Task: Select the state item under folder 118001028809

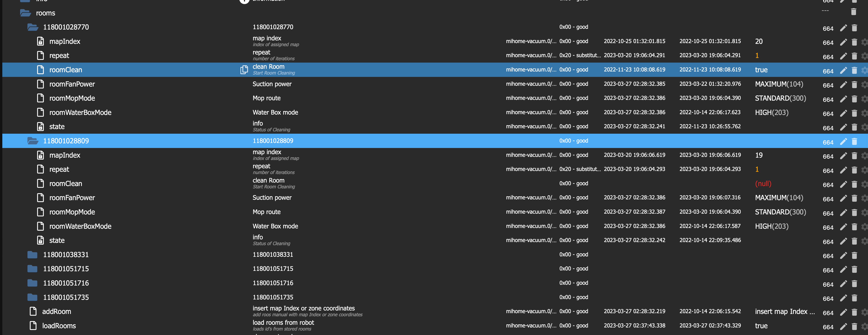Action: (57, 240)
